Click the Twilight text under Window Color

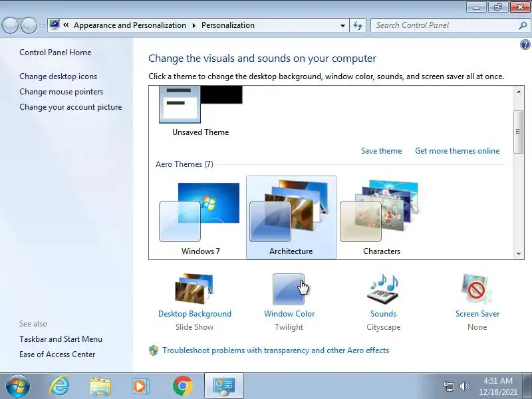coord(289,327)
